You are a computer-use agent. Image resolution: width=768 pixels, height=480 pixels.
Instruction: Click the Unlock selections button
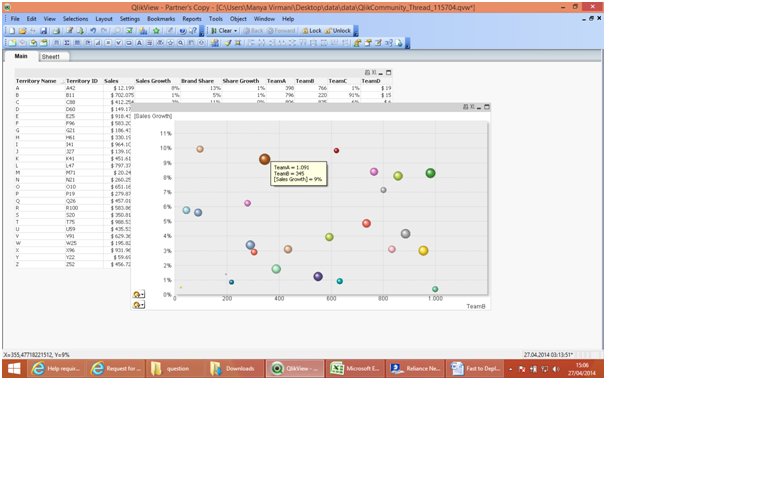pyautogui.click(x=338, y=30)
